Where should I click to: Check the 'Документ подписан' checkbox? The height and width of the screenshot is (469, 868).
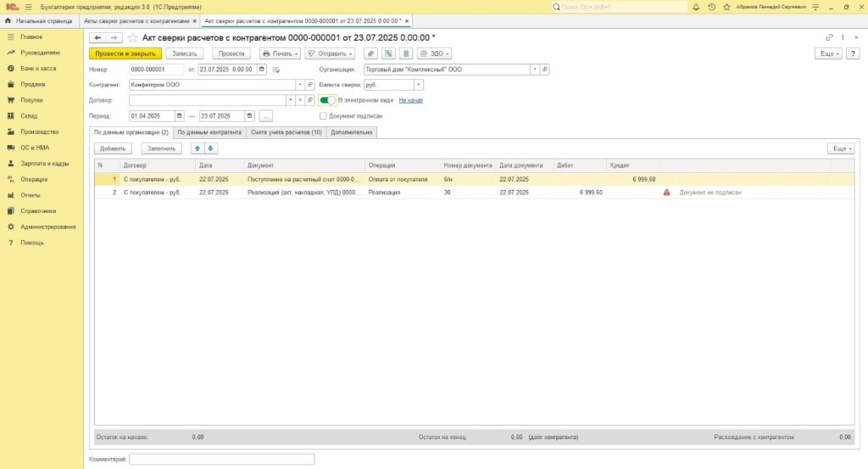click(x=323, y=115)
